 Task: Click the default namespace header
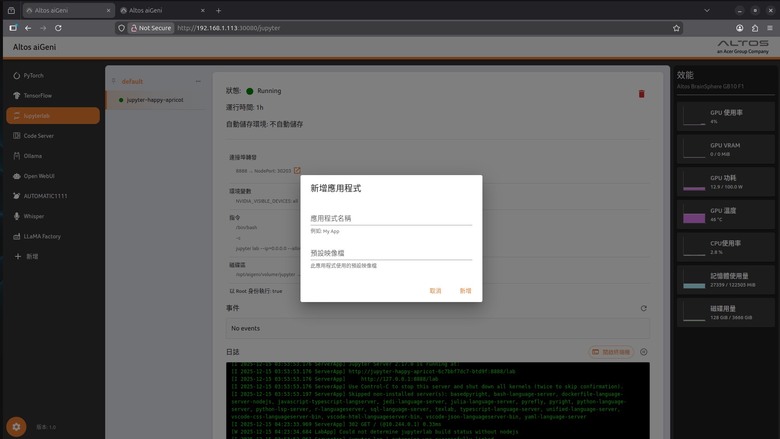pos(132,81)
